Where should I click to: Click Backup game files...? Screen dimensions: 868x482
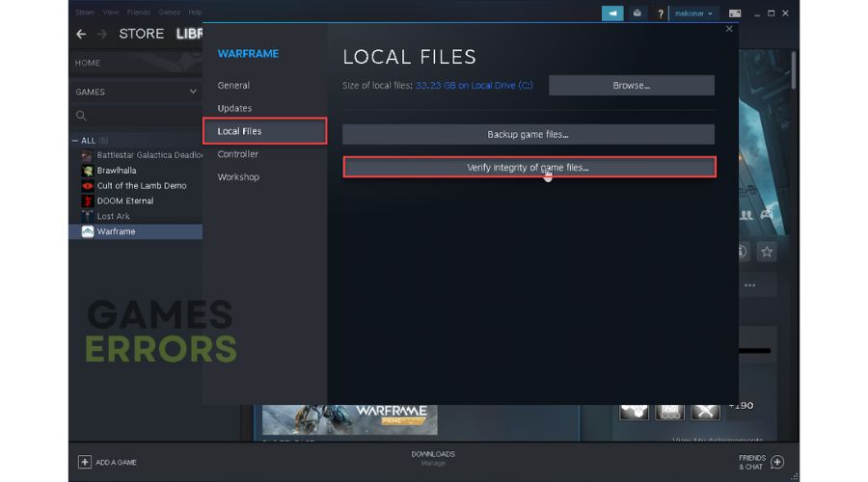pyautogui.click(x=529, y=134)
